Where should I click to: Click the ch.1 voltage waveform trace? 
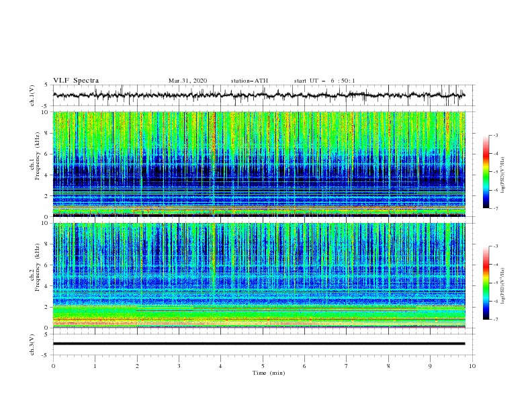(259, 95)
